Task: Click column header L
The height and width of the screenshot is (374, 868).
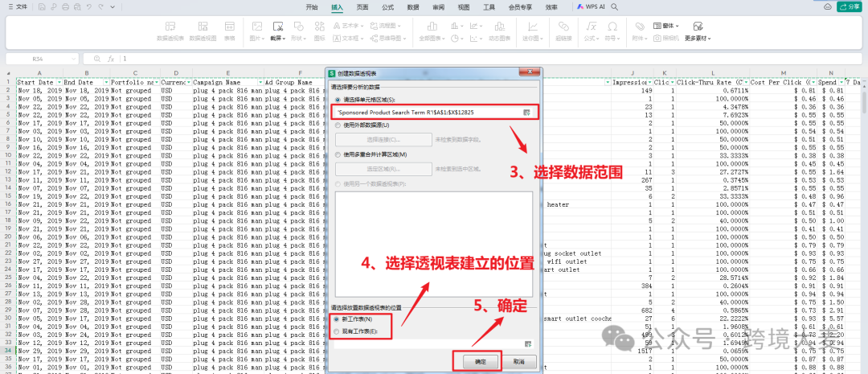Action: click(712, 73)
